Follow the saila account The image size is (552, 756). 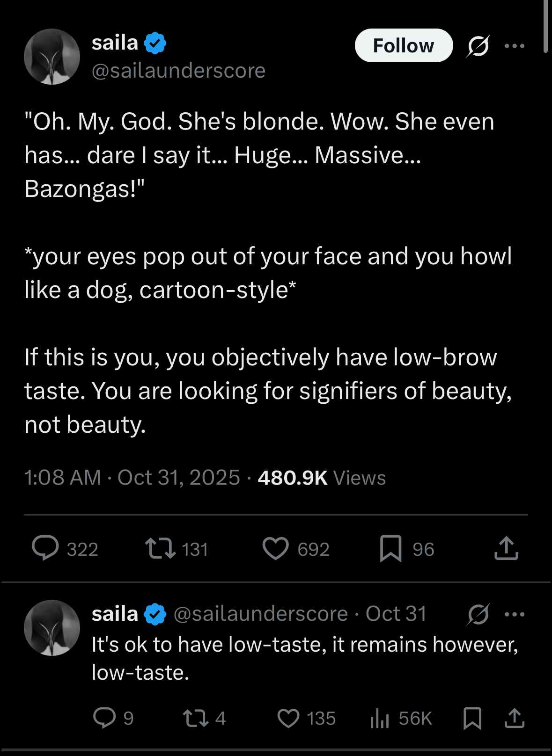click(x=404, y=46)
